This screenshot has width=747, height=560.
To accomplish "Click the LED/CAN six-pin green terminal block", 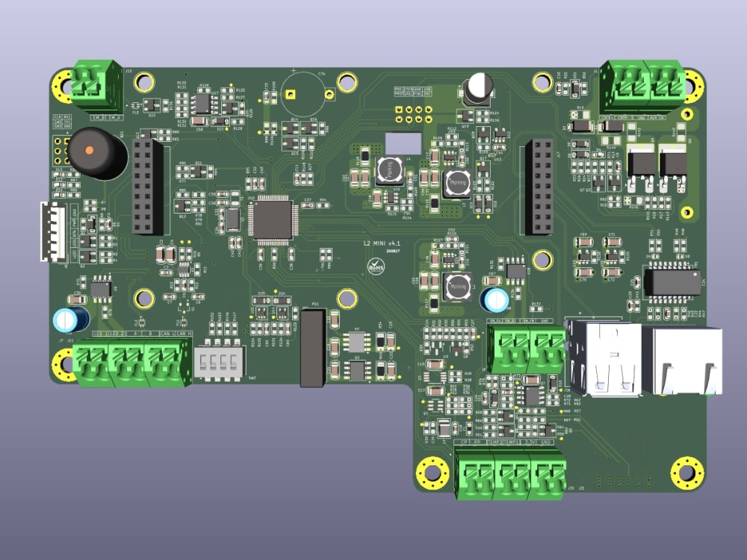I will coord(132,363).
